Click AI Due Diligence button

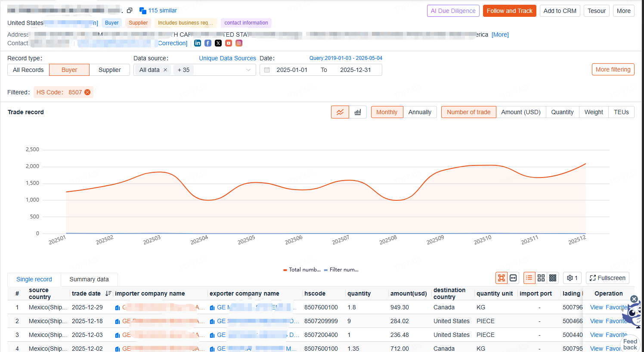(453, 11)
